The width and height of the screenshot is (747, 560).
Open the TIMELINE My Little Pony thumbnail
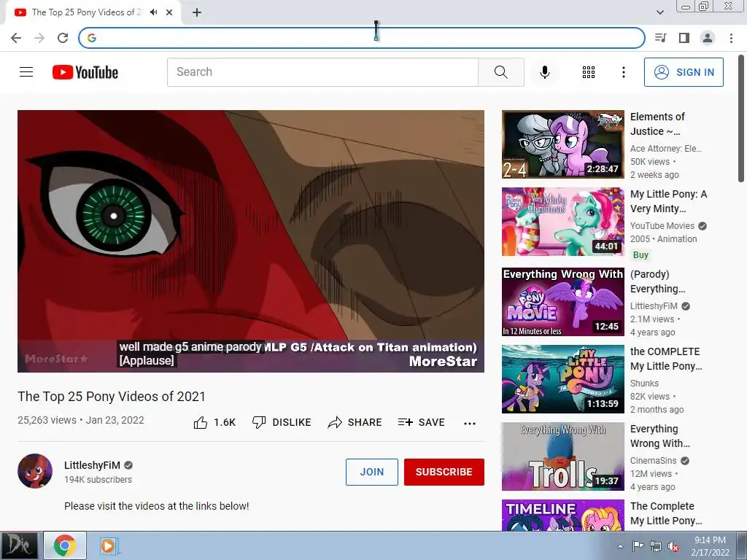point(562,516)
